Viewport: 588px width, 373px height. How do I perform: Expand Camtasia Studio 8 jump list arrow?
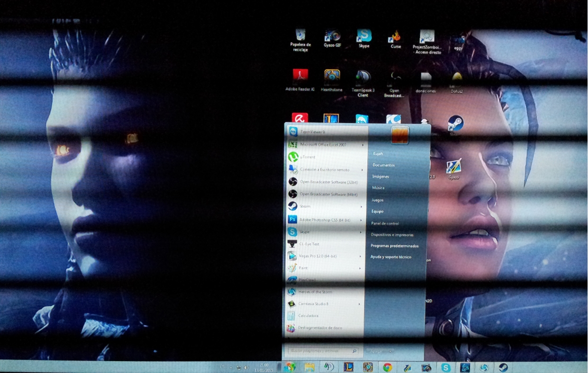click(x=359, y=304)
